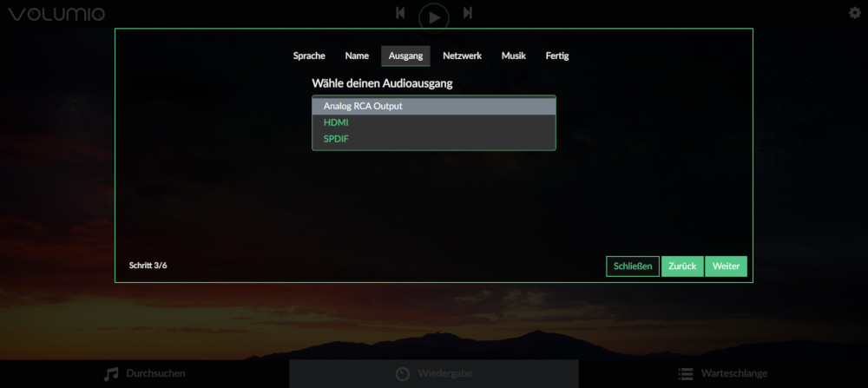868x388 pixels.
Task: Switch to the Wiedergabe tab
Action: (434, 373)
